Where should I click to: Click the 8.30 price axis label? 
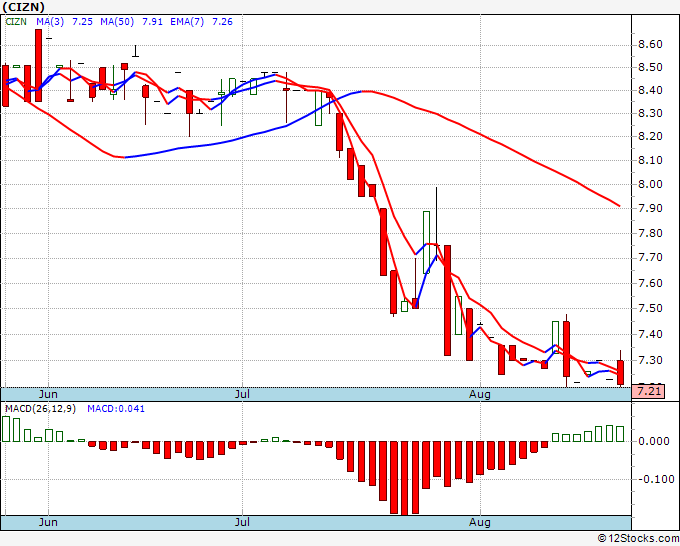650,113
